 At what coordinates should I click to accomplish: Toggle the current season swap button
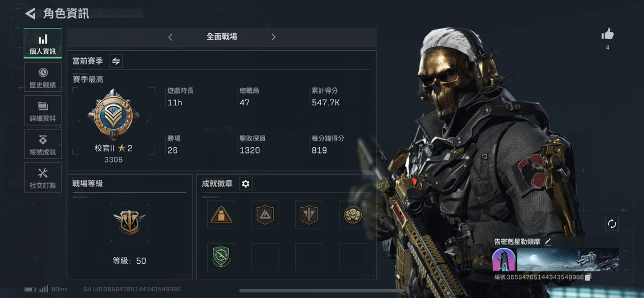click(x=116, y=61)
